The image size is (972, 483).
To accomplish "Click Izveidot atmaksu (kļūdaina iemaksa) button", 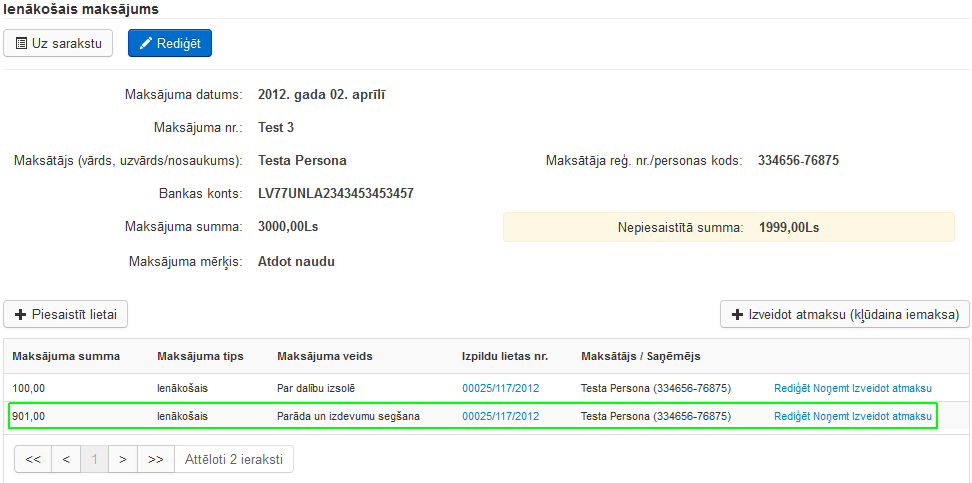I will 844,314.
